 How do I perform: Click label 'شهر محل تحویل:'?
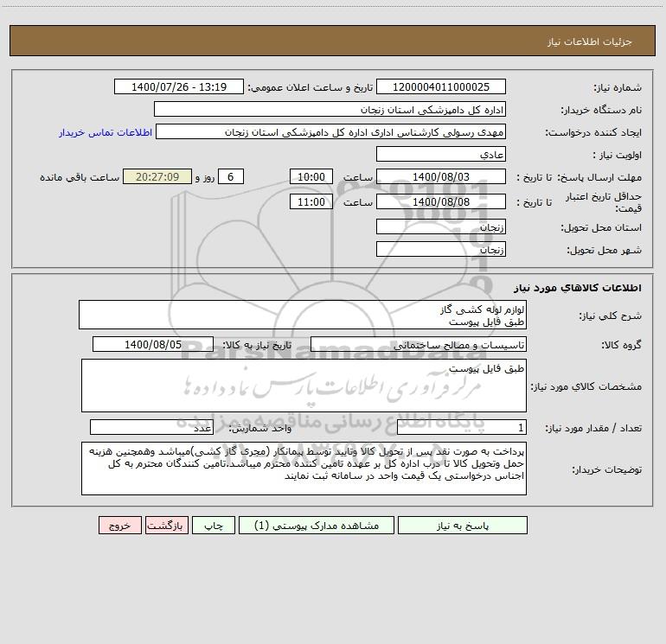click(x=604, y=250)
